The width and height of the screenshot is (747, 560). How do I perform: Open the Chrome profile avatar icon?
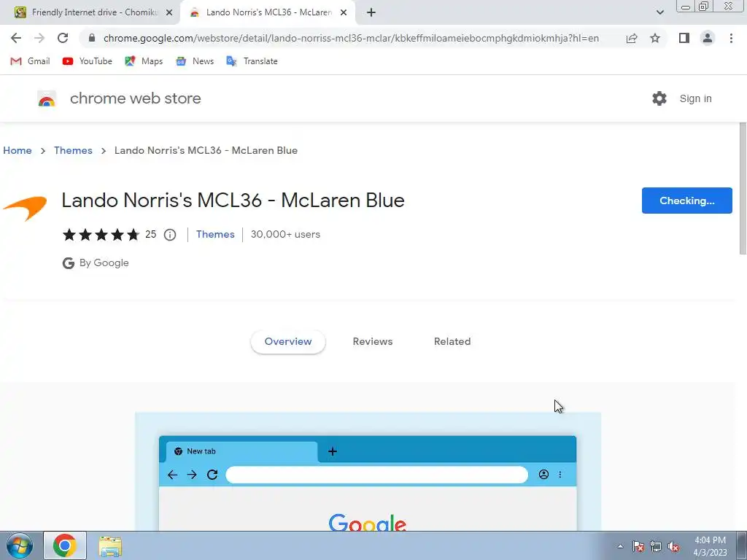pos(708,38)
